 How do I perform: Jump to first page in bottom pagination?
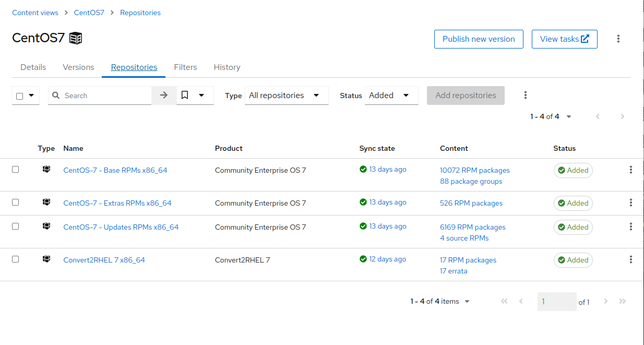504,301
